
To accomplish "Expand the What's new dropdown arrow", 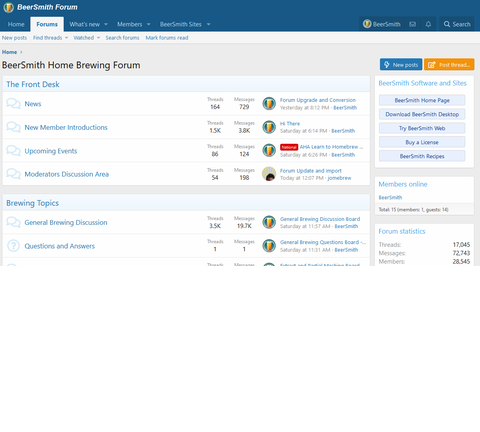I will point(106,24).
